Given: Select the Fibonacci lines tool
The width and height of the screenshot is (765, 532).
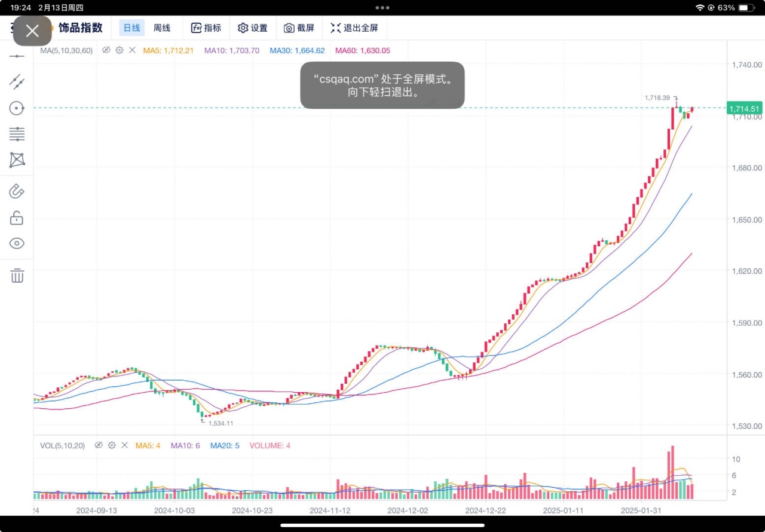Looking at the screenshot, I should point(17,134).
